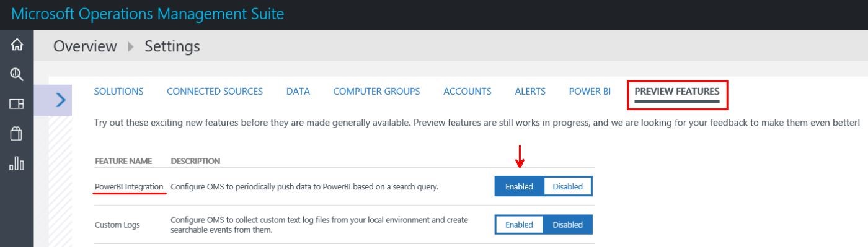
Task: Open the Solutions Gallery bag icon
Action: click(x=17, y=134)
